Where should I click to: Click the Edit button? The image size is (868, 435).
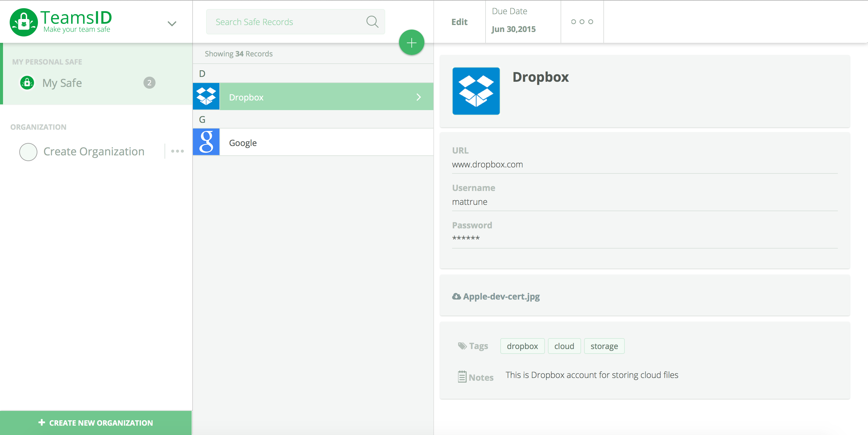point(459,22)
